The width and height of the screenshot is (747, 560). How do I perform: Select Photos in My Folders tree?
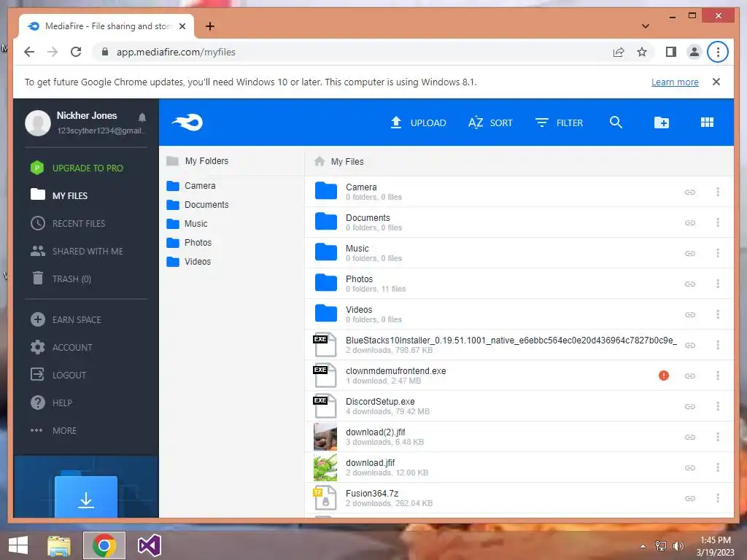tap(189, 243)
